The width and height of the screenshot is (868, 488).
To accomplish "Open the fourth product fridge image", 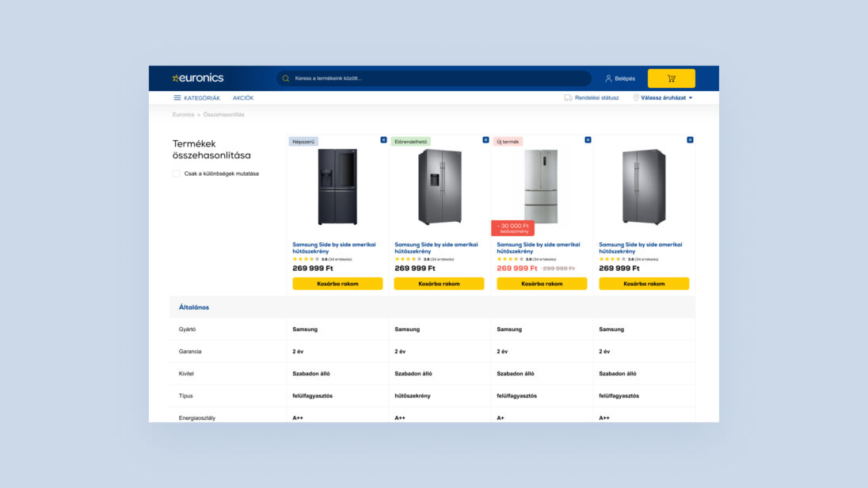I will (644, 187).
